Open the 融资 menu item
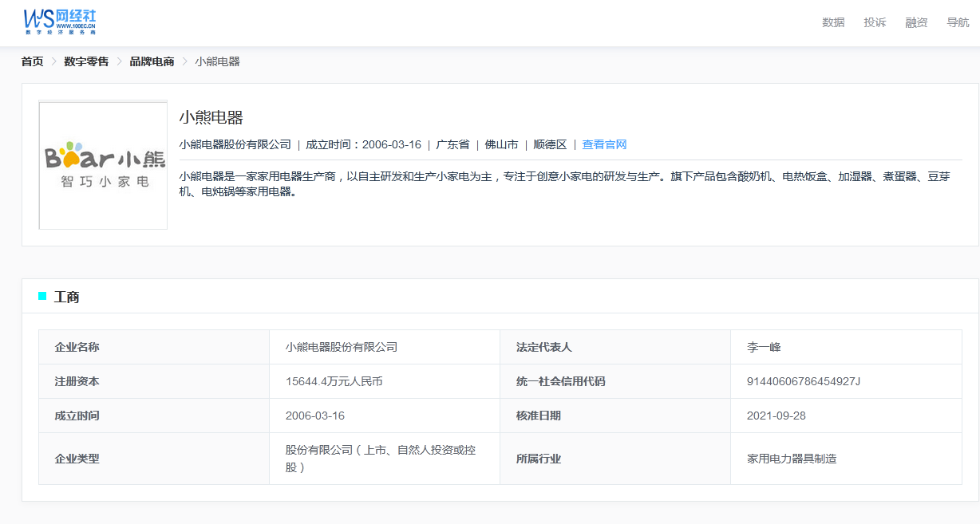Viewport: 980px width, 524px height. pyautogui.click(x=916, y=22)
